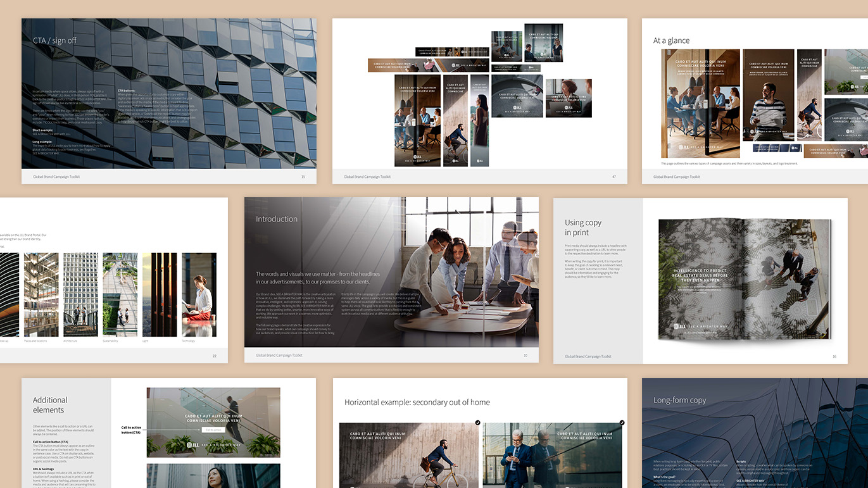Open the red-haired woman laptop ad on page 47
Viewport: 868px width, 488px height.
569,98
